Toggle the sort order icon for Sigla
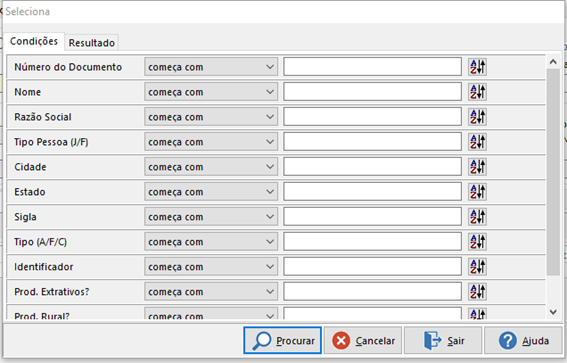Screen dimensions: 567x363 477,217
